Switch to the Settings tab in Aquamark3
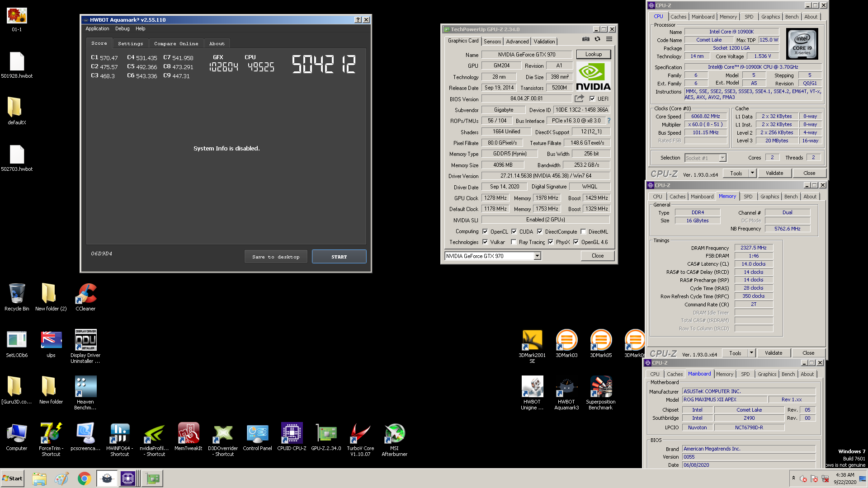 point(130,43)
